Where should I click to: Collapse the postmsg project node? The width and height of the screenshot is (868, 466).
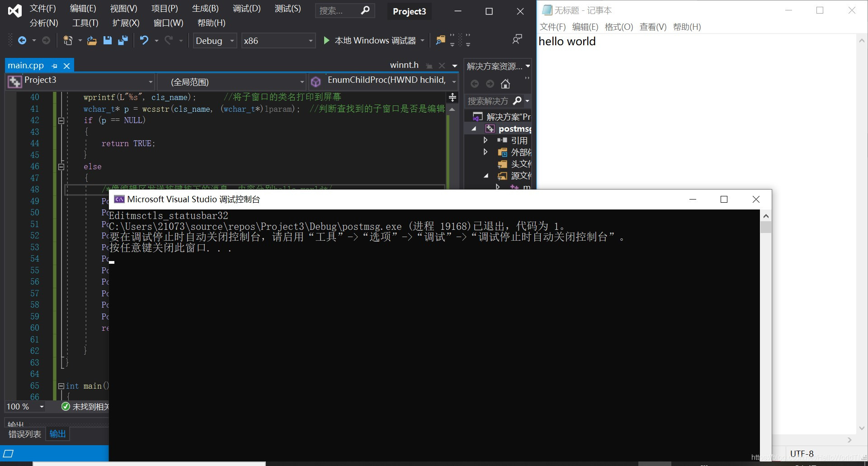(474, 129)
